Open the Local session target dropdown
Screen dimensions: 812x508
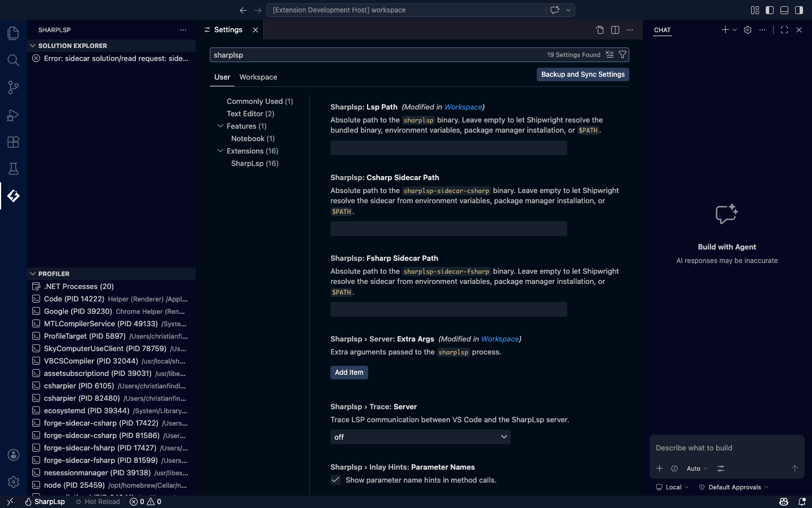(672, 487)
